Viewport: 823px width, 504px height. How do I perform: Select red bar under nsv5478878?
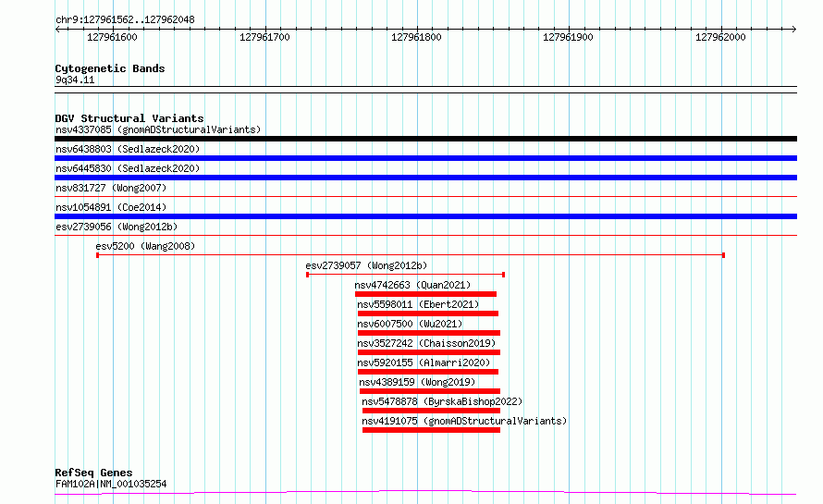[431, 411]
